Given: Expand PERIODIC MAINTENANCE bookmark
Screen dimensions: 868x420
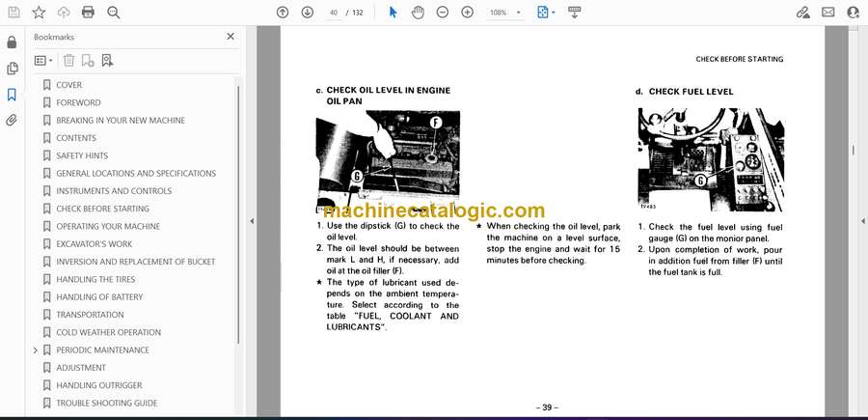Looking at the screenshot, I should [x=36, y=350].
